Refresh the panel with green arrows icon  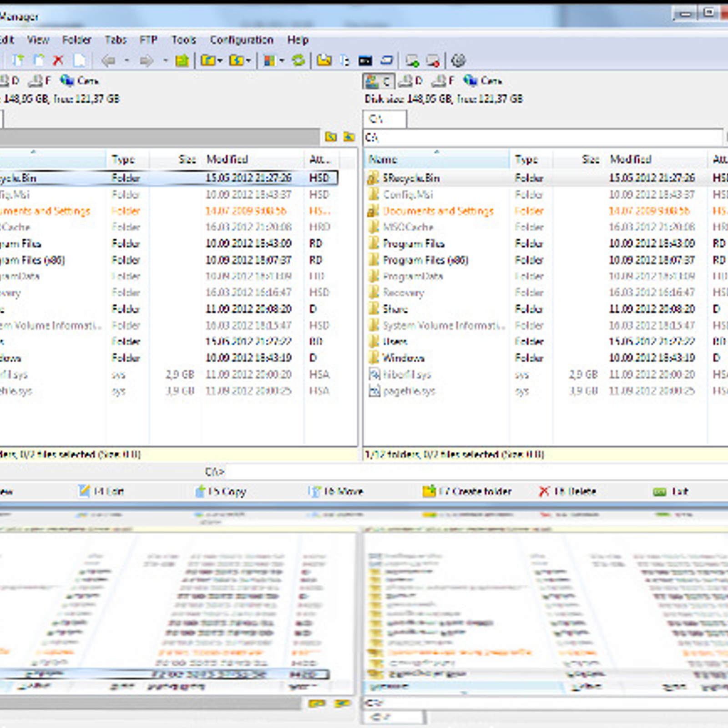(298, 60)
